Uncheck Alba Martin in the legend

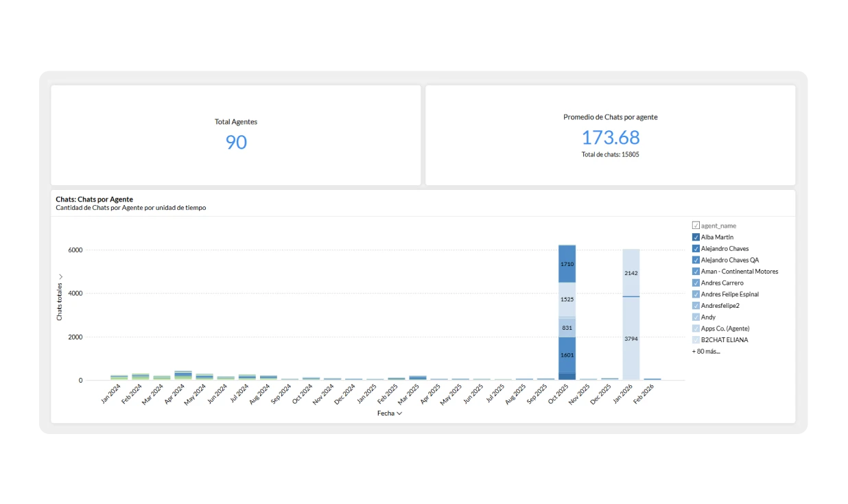[696, 237]
